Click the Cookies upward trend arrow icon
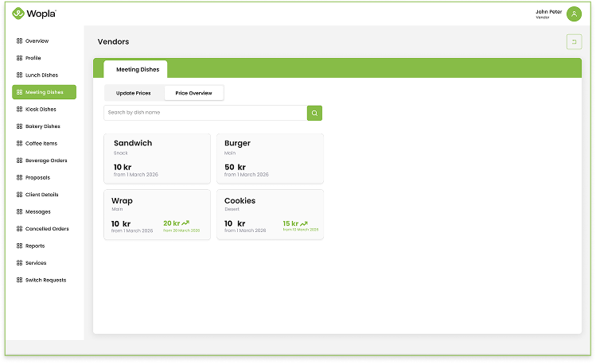Viewport: 596px width, 364px height. coord(305,223)
